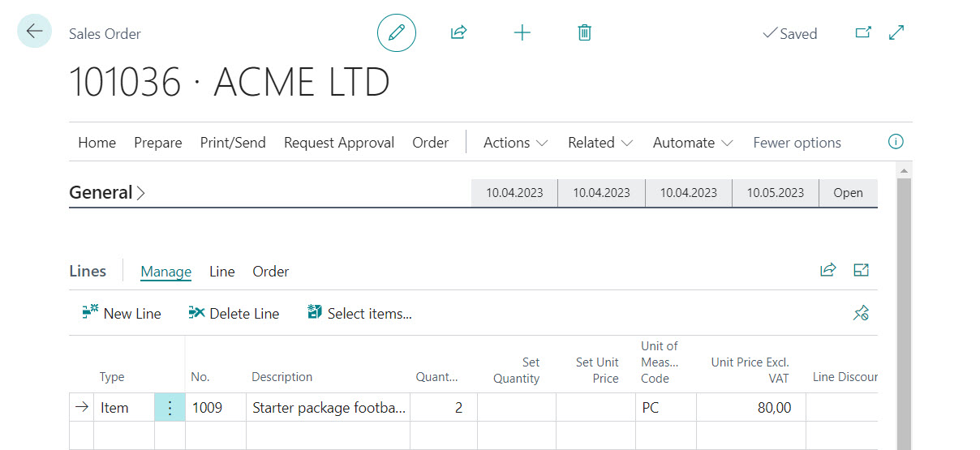
Task: Click the empty Set Unit Price cell for item 1009
Action: [596, 408]
